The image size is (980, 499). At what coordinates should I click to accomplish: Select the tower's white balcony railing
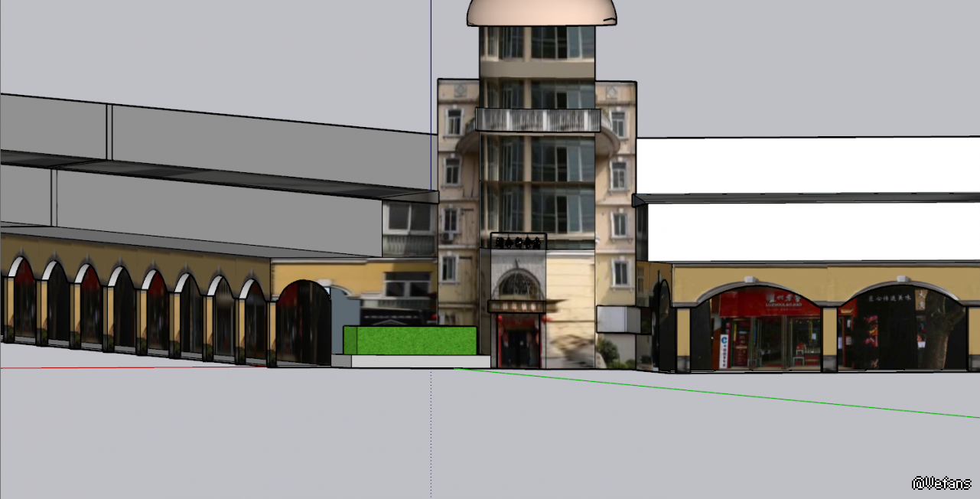pos(538,120)
